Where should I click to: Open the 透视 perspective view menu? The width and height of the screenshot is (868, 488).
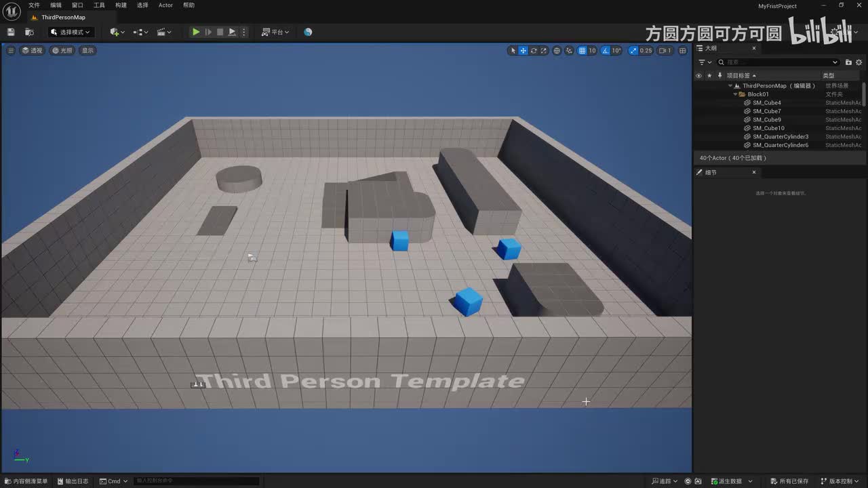[32, 50]
